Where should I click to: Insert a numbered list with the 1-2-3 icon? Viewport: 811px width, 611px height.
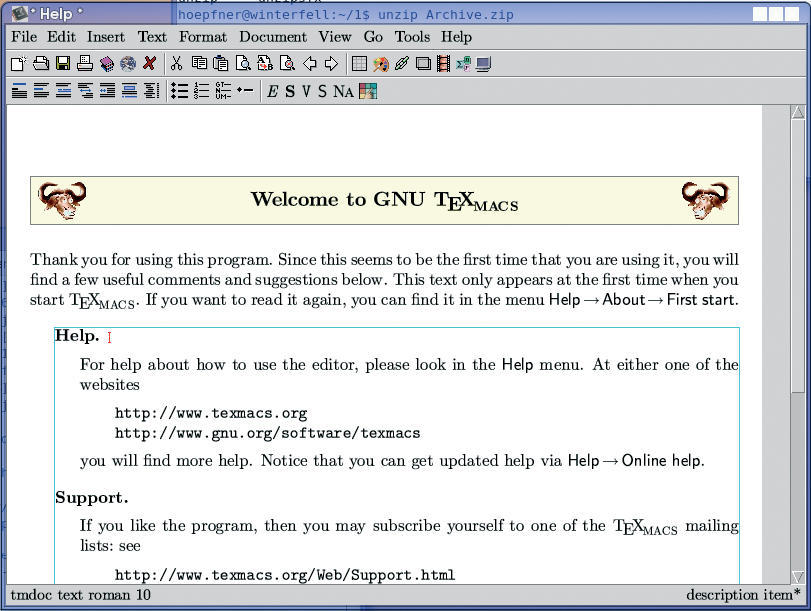point(201,91)
